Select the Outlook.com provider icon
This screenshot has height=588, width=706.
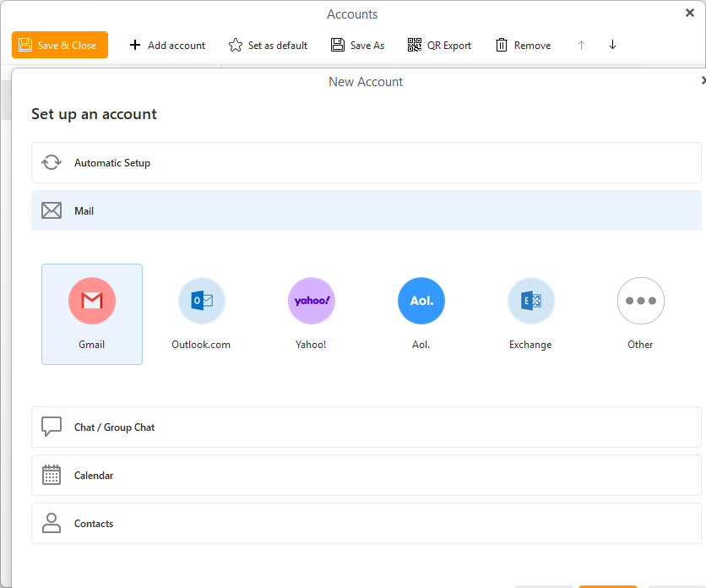tap(202, 301)
